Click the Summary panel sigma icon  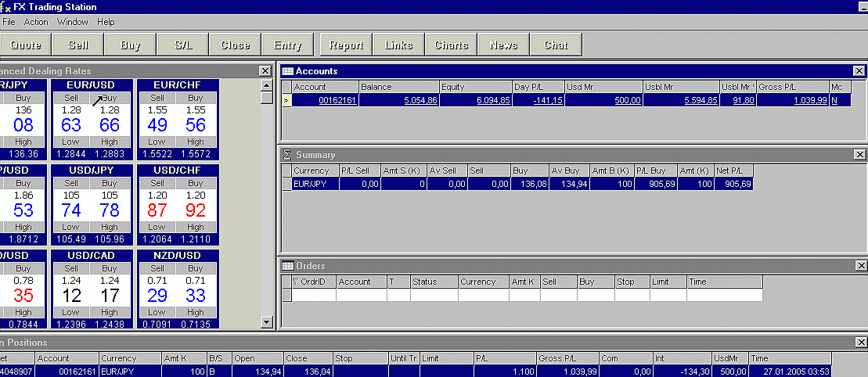tap(286, 155)
